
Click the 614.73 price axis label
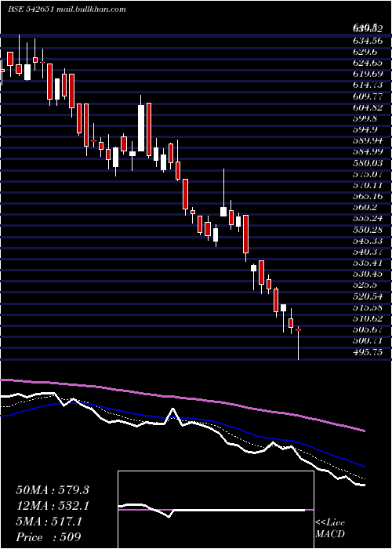tap(368, 85)
